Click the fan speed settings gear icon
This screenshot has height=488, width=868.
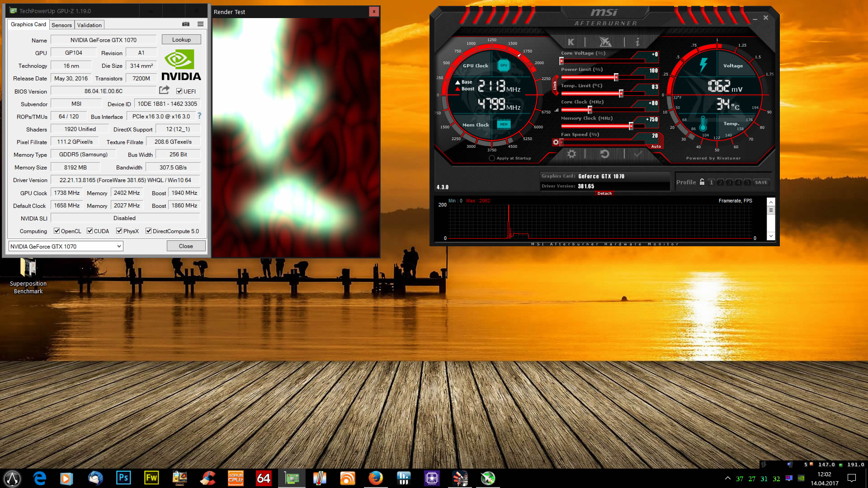tap(556, 142)
